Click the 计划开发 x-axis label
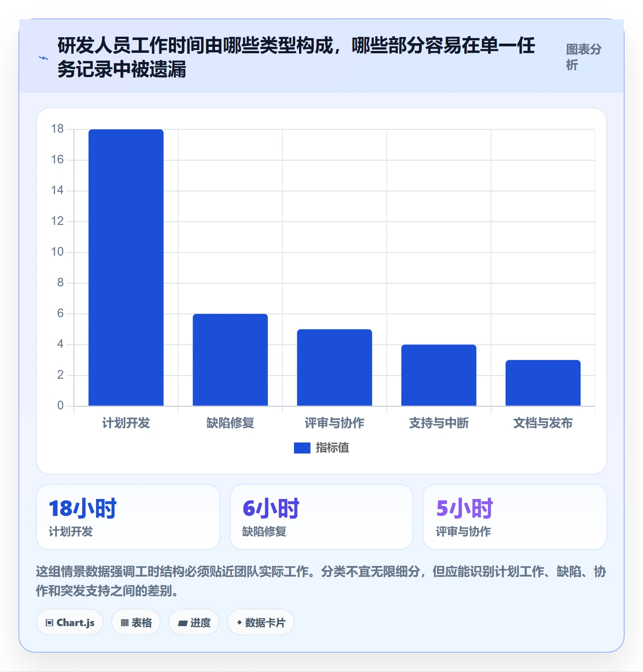 pyautogui.click(x=126, y=423)
